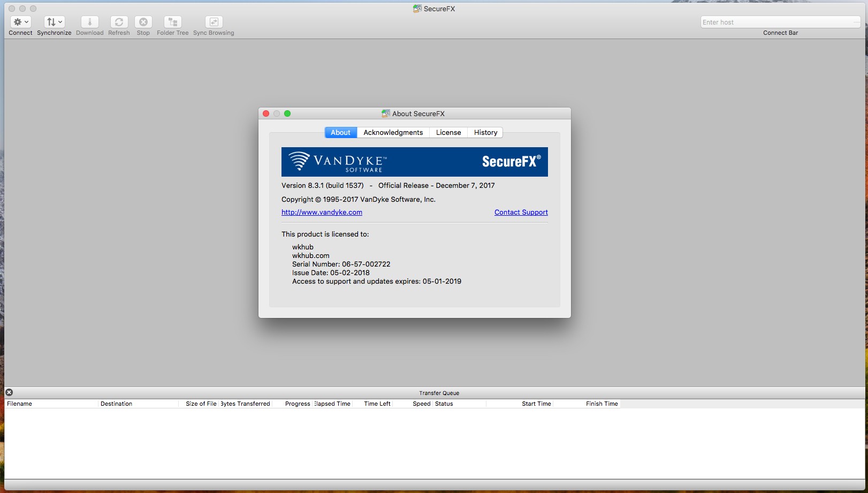Viewport: 868px width, 493px height.
Task: Open the Synchronize toolbar button
Action: pyautogui.click(x=54, y=22)
